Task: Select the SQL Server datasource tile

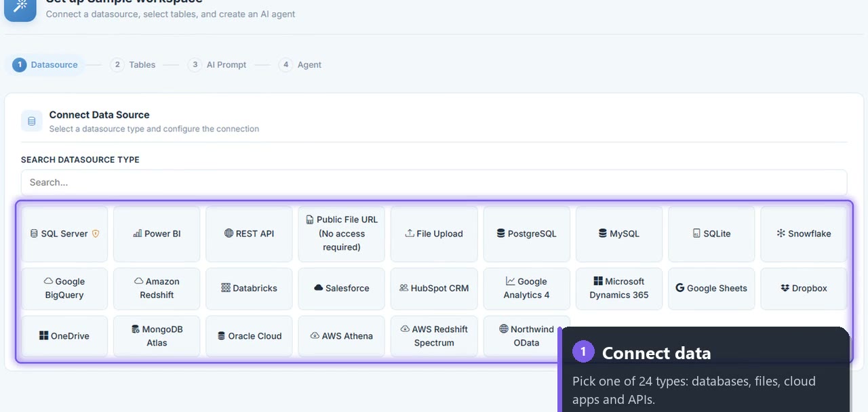Action: pos(64,234)
